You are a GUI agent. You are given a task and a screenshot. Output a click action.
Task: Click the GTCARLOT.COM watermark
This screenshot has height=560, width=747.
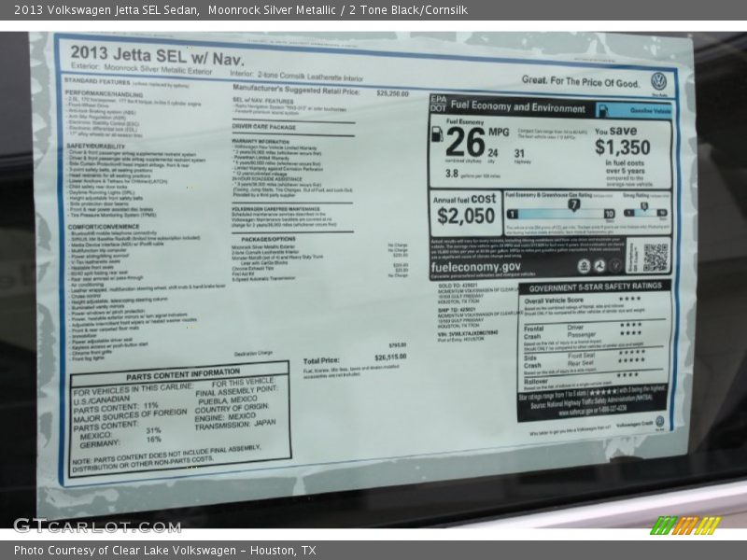pyautogui.click(x=97, y=525)
